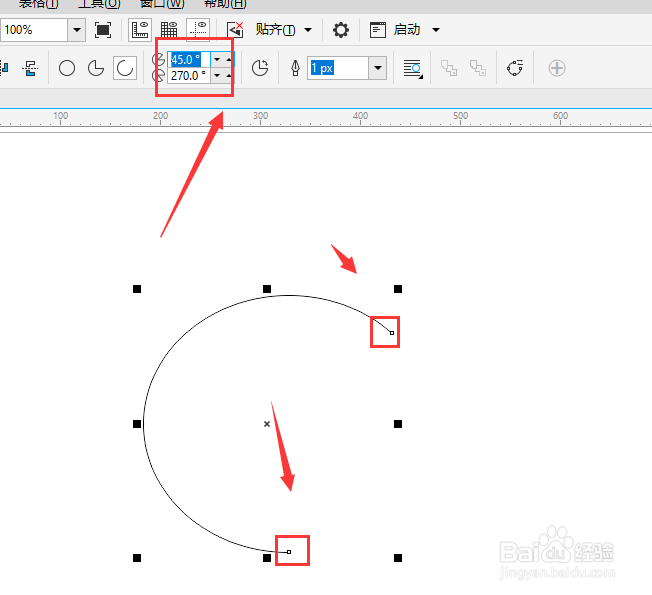This screenshot has width=652, height=595.
Task: Click the top-right selection handle
Action: click(398, 289)
